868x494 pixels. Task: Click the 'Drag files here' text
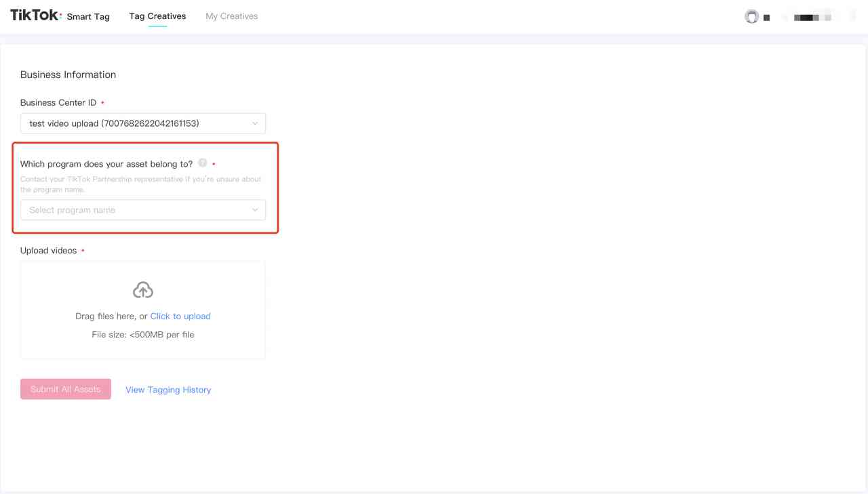pos(105,316)
